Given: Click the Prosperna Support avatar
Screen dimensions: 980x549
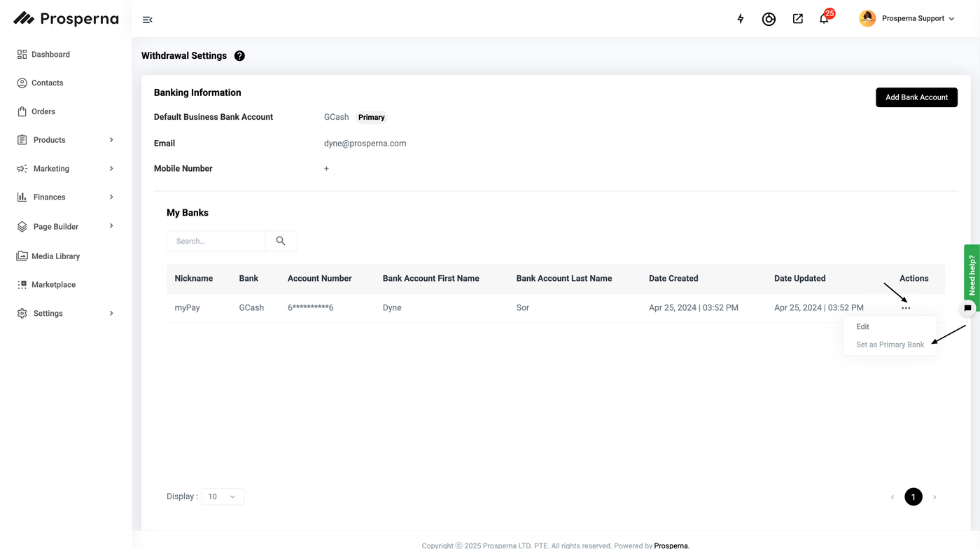Looking at the screenshot, I should pos(867,19).
